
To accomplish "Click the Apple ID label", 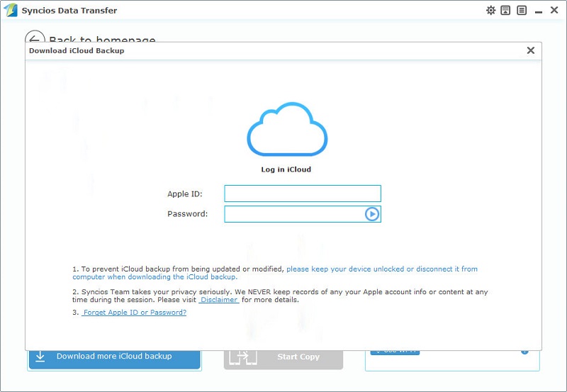I will point(185,194).
